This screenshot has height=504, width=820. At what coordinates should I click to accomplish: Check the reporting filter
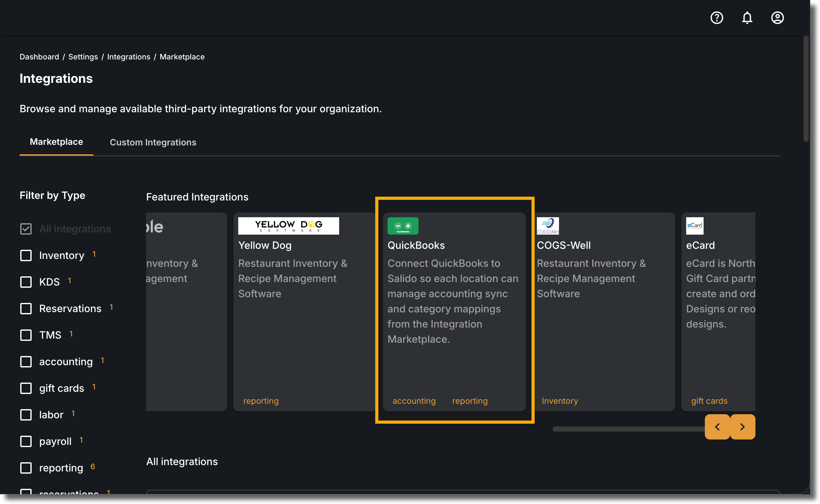[26, 468]
